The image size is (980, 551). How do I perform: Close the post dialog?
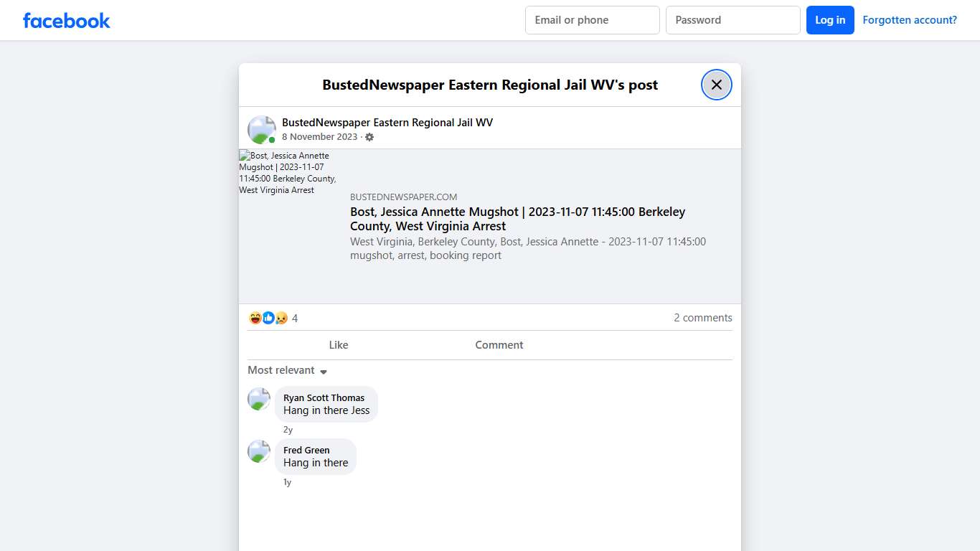716,85
